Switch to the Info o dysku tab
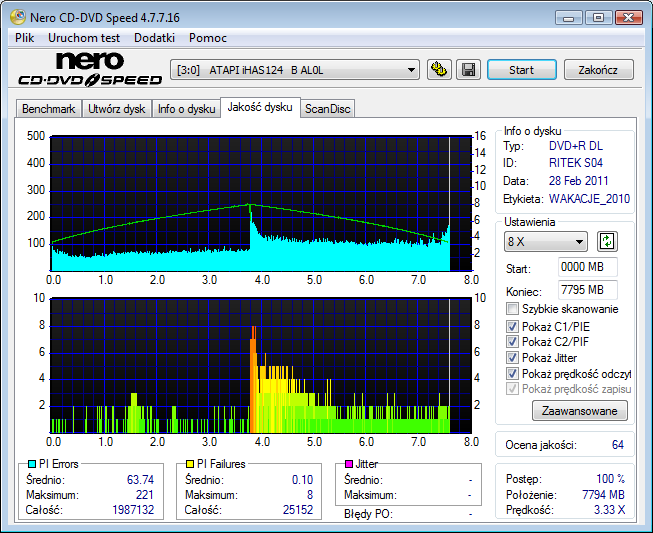The image size is (653, 533). [186, 109]
